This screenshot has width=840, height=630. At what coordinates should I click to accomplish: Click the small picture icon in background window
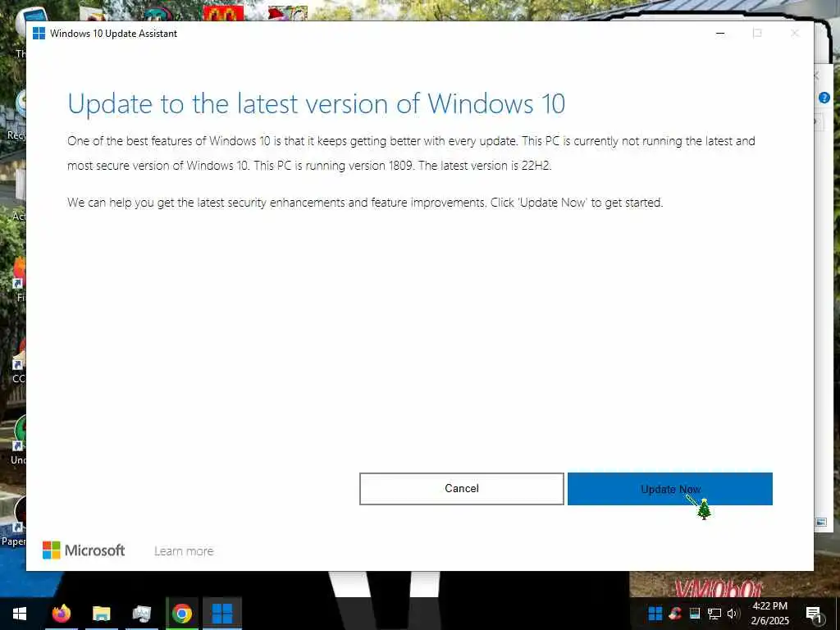pyautogui.click(x=820, y=521)
